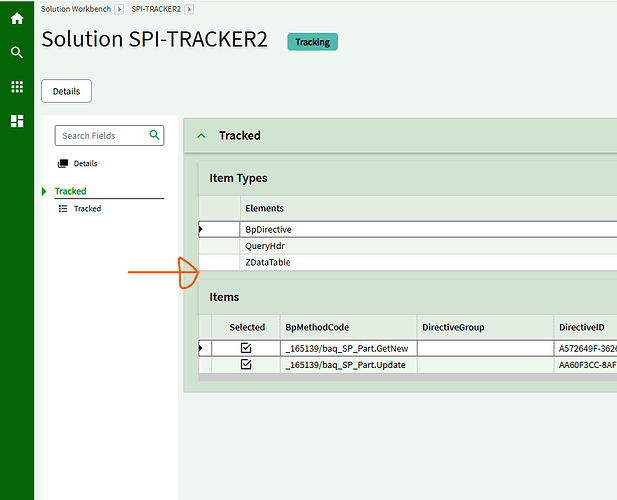Uncheck Selected box for GetNew row

click(246, 348)
